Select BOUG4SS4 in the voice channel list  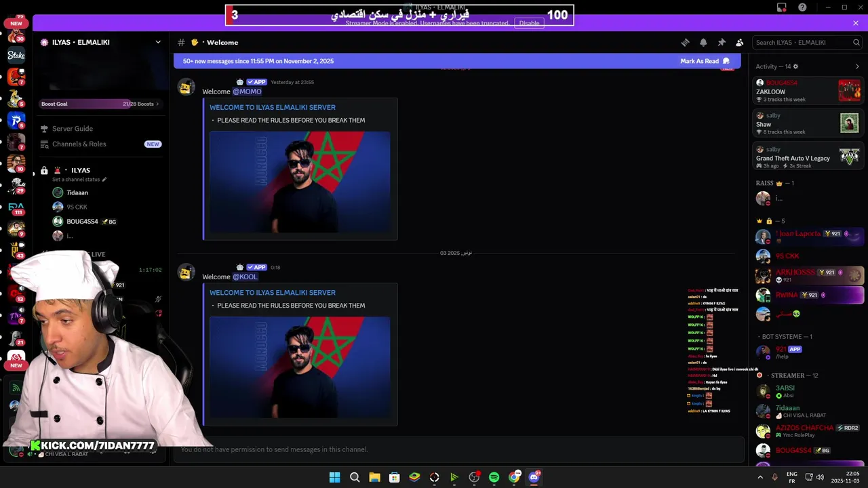(x=82, y=222)
